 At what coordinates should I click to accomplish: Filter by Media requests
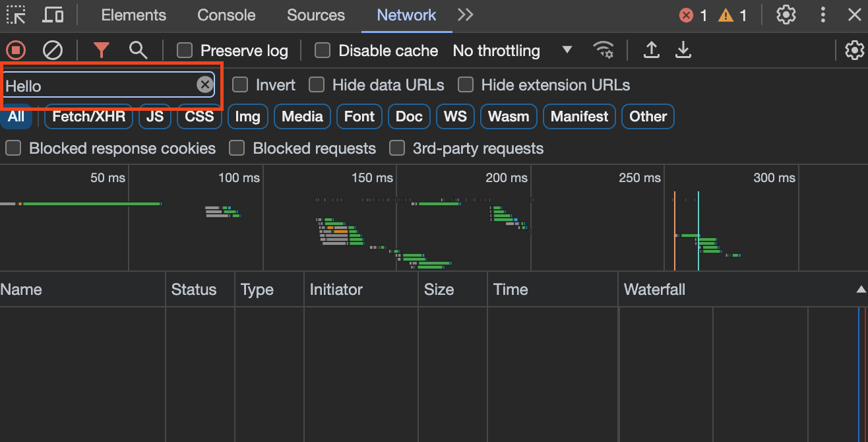302,117
